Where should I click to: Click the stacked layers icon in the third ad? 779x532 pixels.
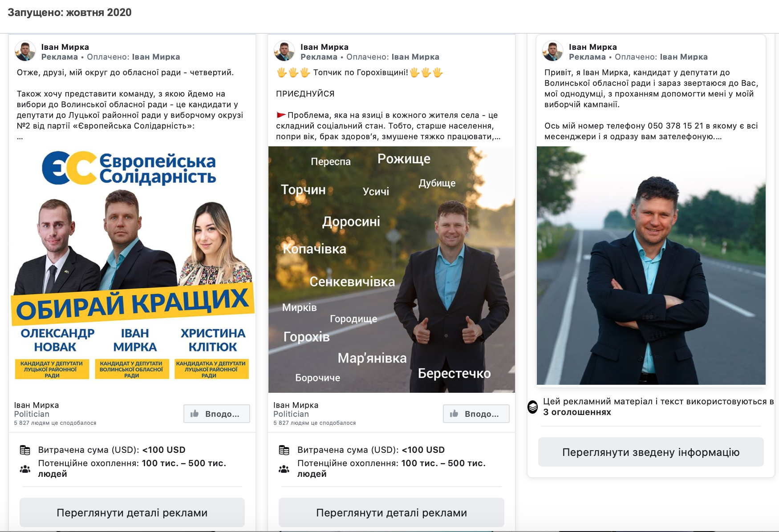(533, 407)
